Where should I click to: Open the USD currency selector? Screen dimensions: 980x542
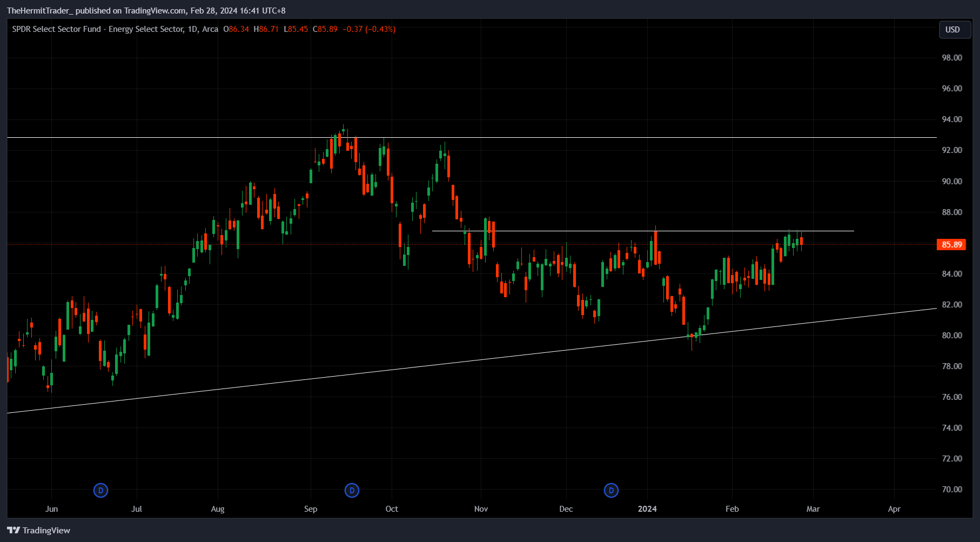tap(952, 30)
